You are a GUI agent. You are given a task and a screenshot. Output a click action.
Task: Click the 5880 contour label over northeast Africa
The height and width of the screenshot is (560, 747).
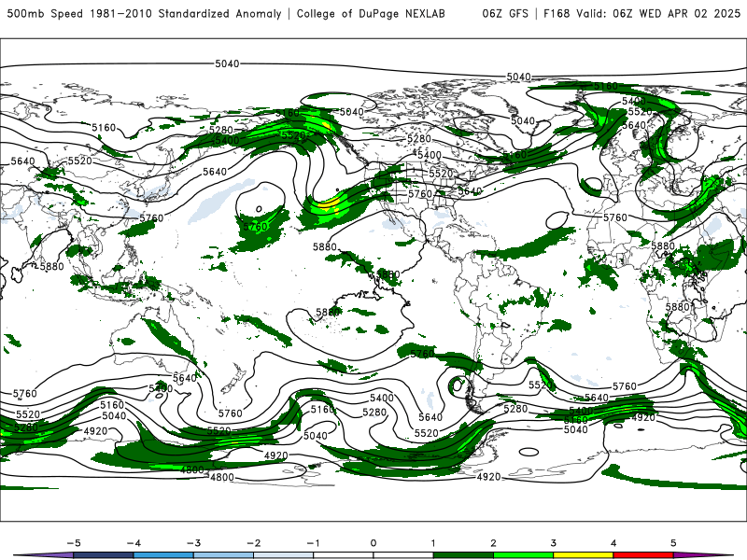663,246
